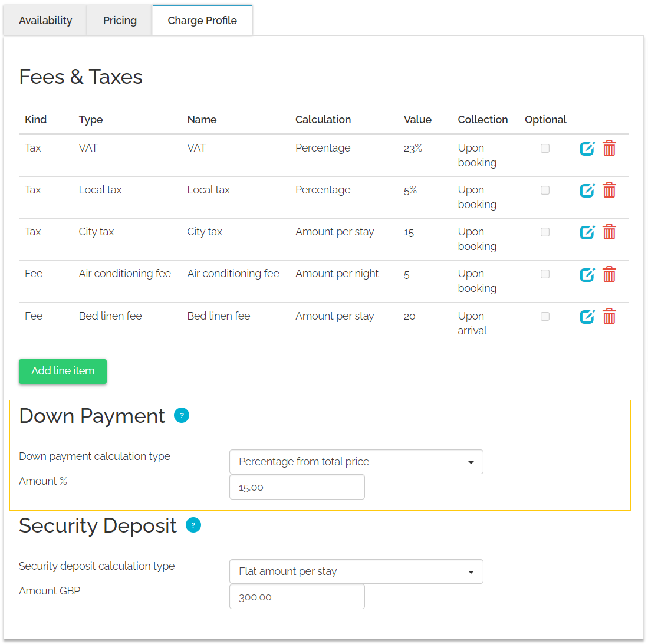Enable optional for Bed linen fee
648x644 pixels.
pos(545,317)
